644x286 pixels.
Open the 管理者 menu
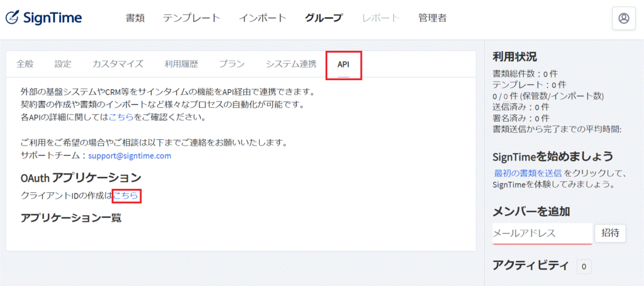[x=433, y=18]
